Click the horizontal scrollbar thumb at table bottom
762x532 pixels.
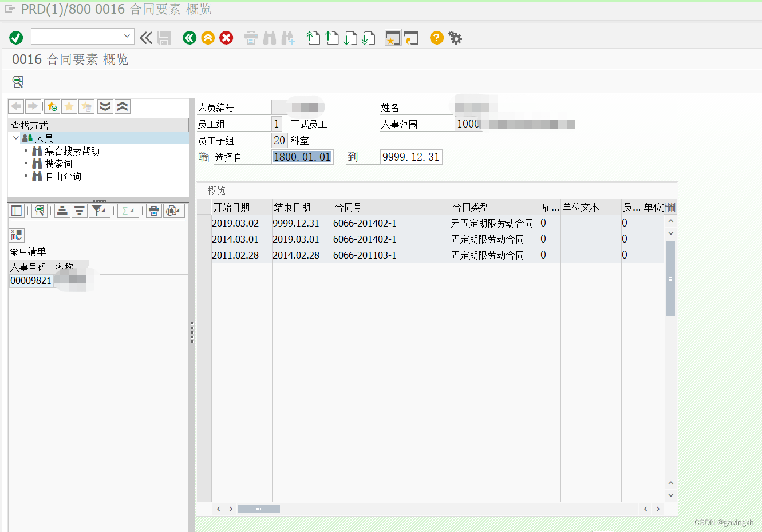tap(259, 509)
